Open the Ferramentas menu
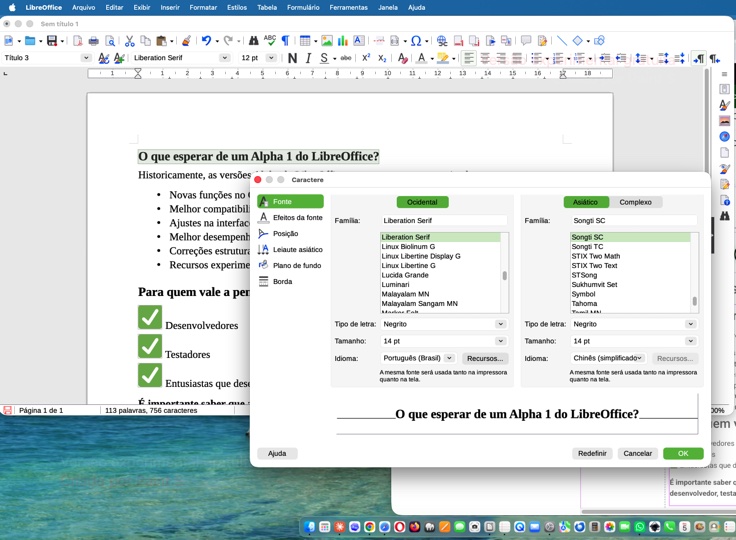 pos(348,8)
